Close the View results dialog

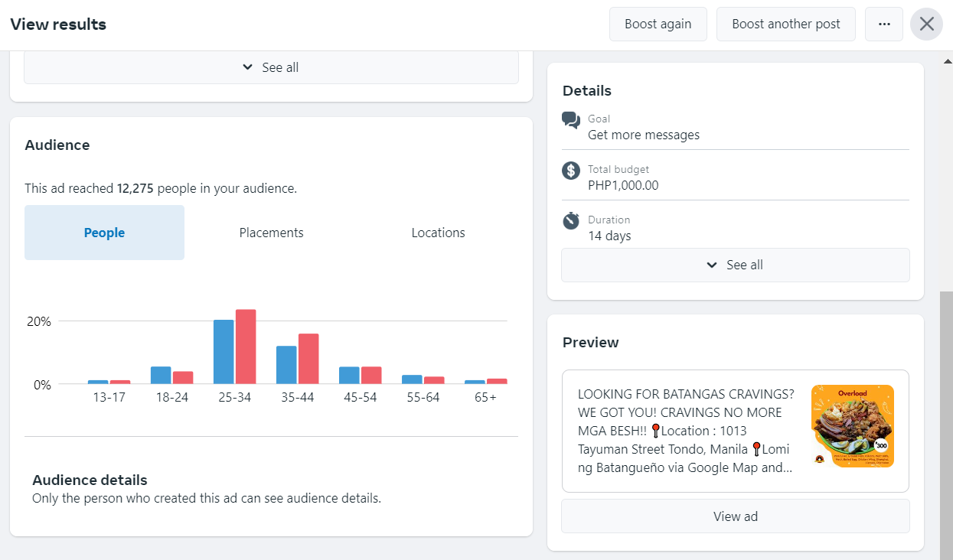pyautogui.click(x=927, y=24)
